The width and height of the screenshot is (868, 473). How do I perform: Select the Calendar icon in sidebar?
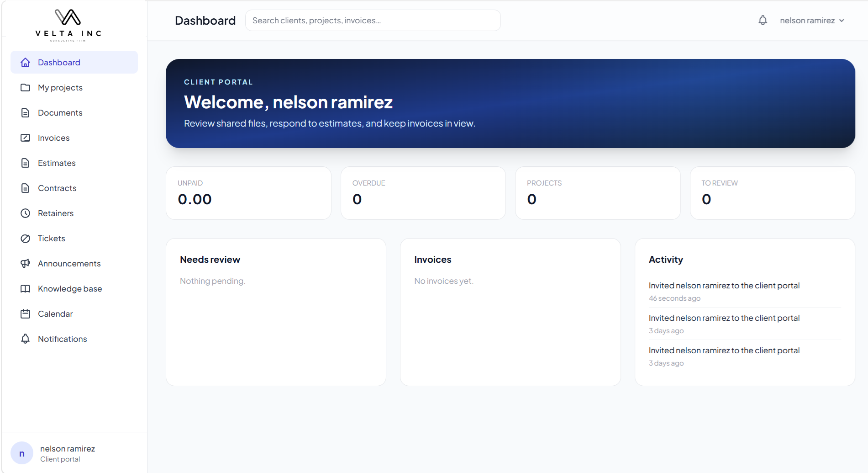click(26, 314)
